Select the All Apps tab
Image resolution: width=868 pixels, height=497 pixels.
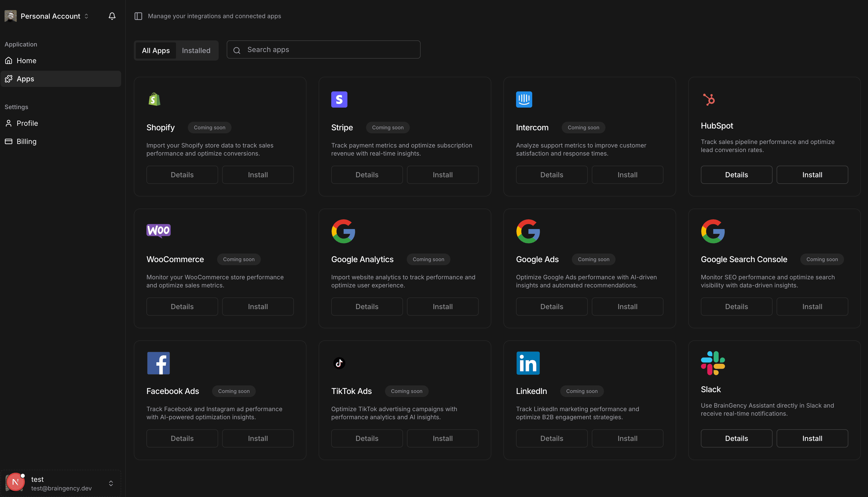pos(156,51)
